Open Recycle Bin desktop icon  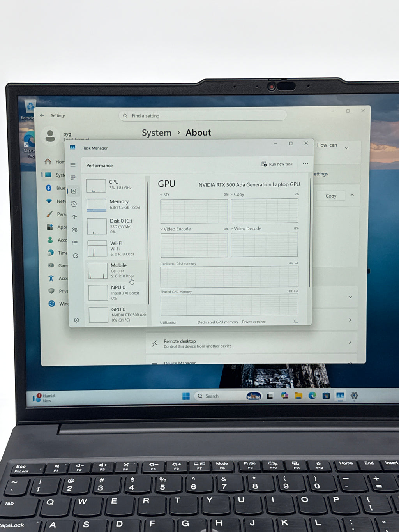(29, 110)
